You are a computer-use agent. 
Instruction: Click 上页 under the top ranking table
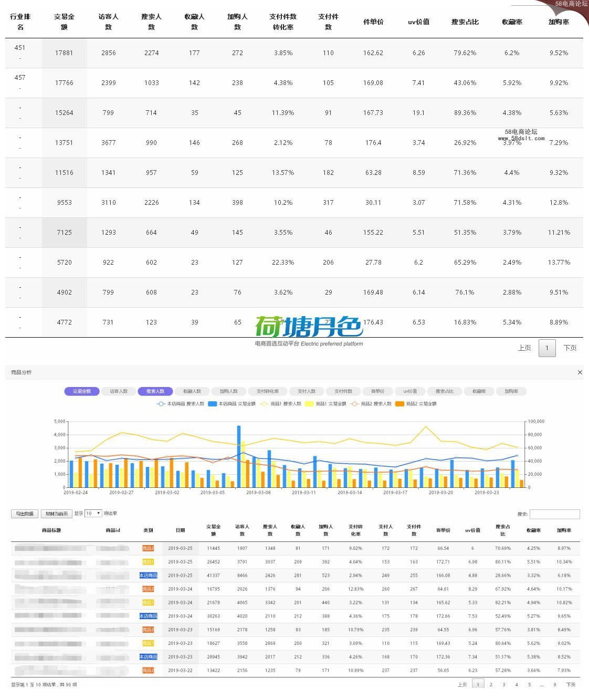524,348
